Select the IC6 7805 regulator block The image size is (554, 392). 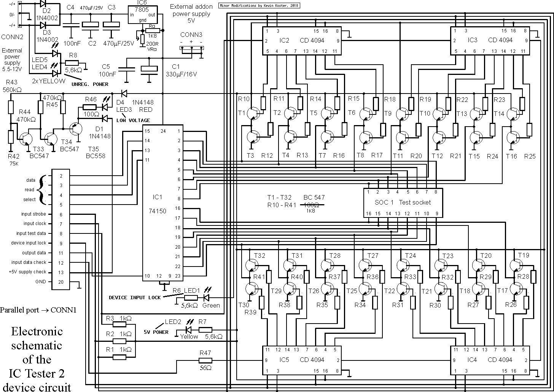click(142, 15)
